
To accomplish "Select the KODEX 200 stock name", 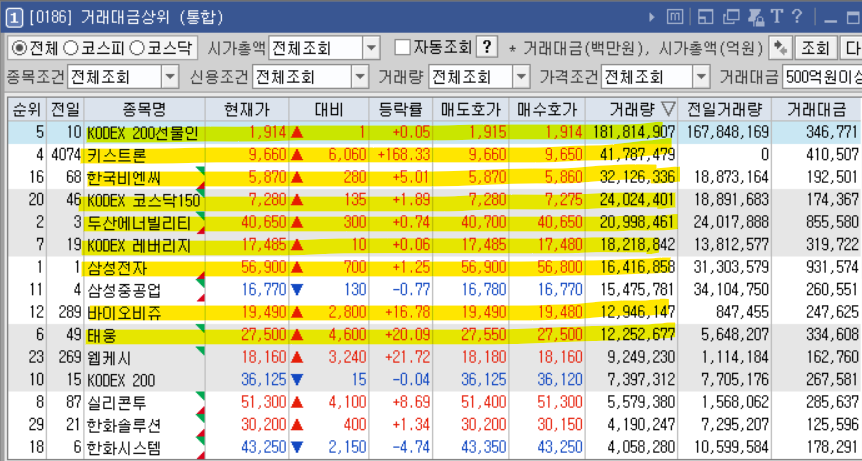I will coord(121,380).
